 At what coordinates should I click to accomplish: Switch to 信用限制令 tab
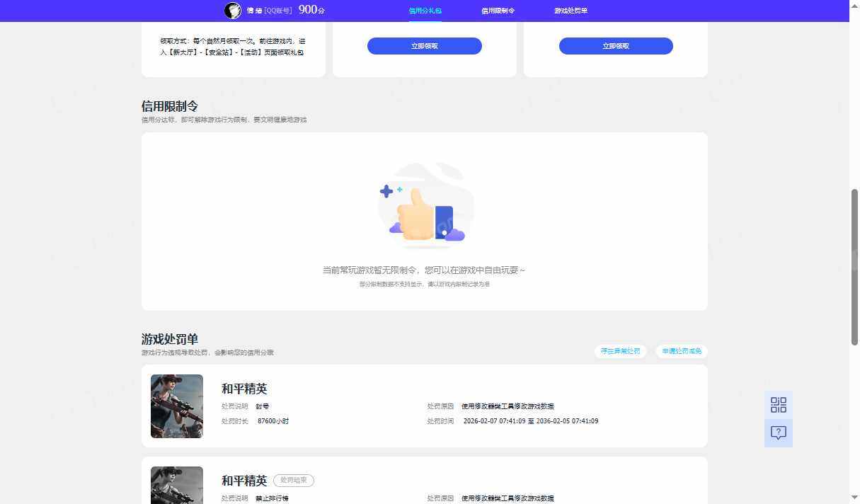point(498,11)
